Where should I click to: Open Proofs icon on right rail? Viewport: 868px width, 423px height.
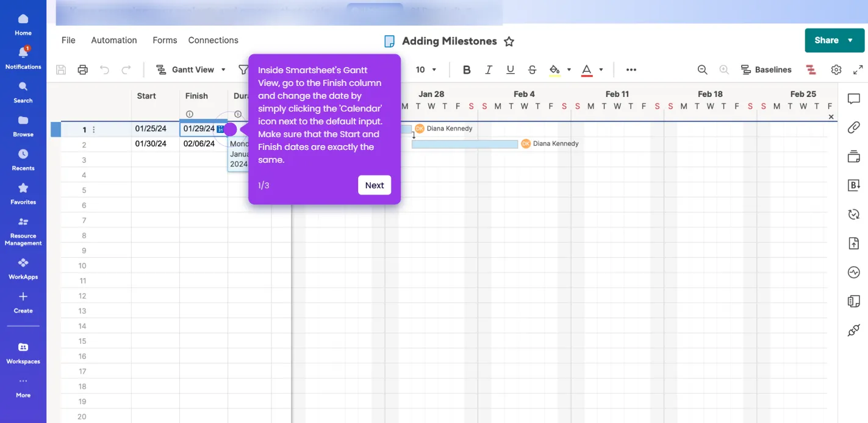pos(854,157)
